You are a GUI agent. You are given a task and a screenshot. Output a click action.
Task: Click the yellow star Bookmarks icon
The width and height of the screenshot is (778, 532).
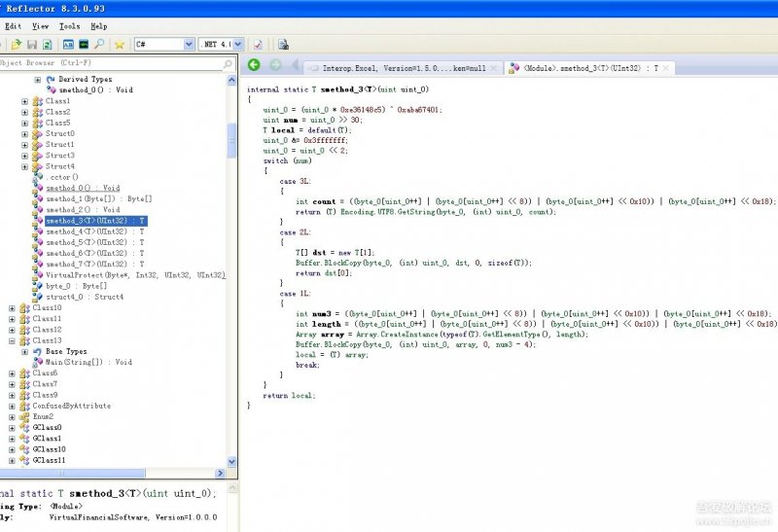[x=120, y=45]
